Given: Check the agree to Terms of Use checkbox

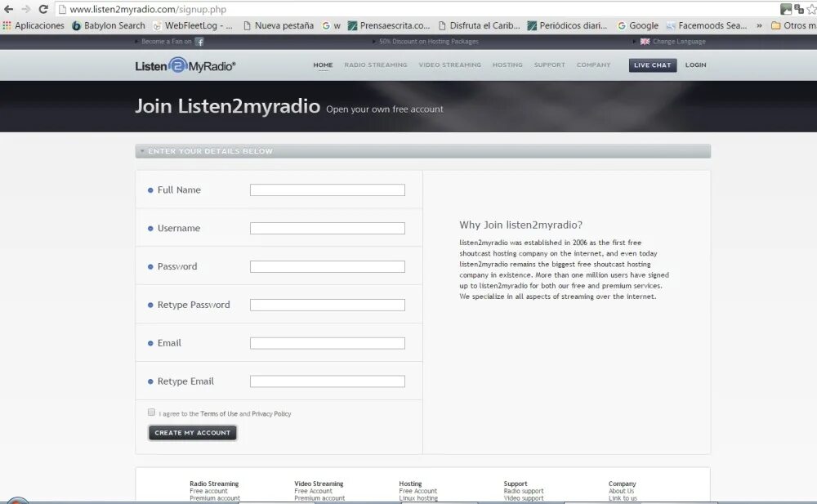Looking at the screenshot, I should click(x=152, y=413).
